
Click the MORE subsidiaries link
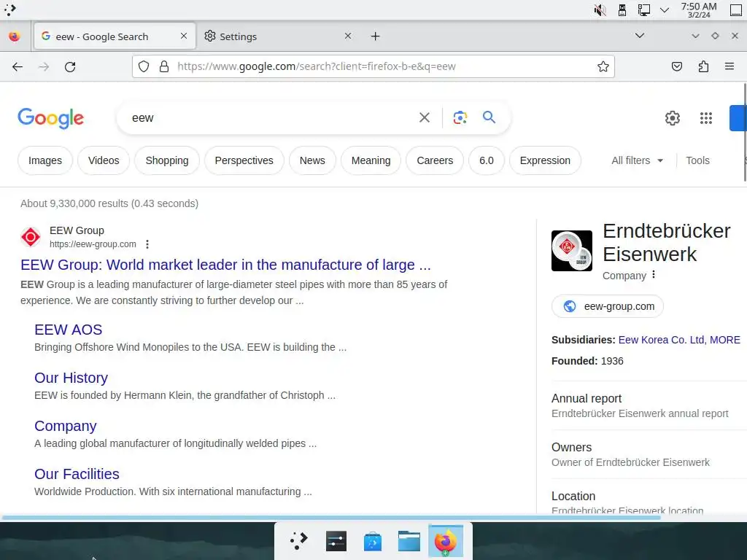[724, 340]
